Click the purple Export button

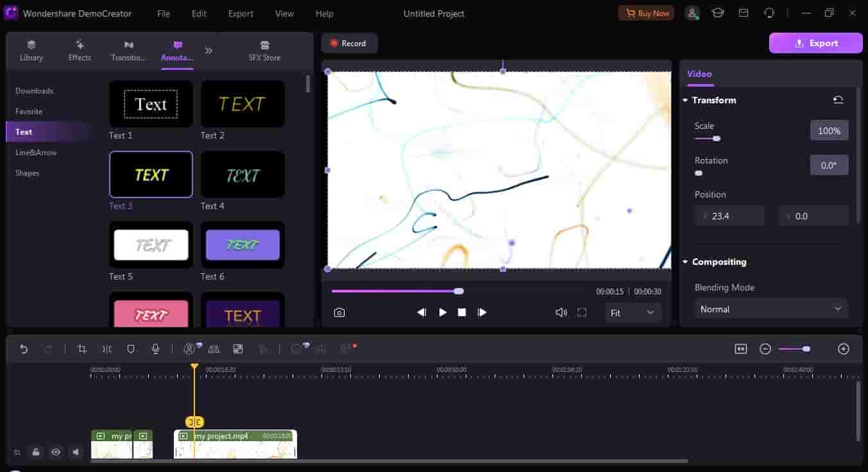tap(815, 43)
